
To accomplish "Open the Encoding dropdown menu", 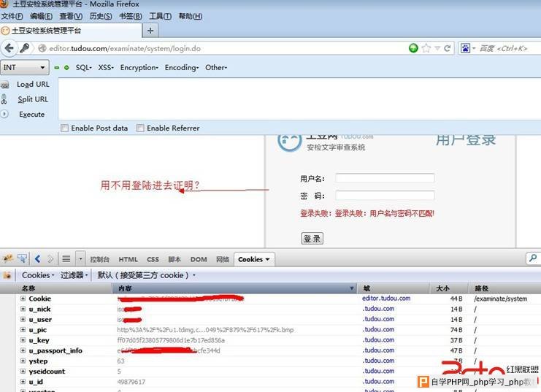I will 182,68.
